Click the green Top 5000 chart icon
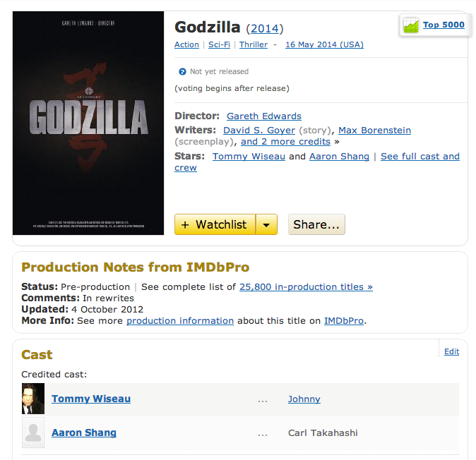476x460 pixels. pos(411,25)
